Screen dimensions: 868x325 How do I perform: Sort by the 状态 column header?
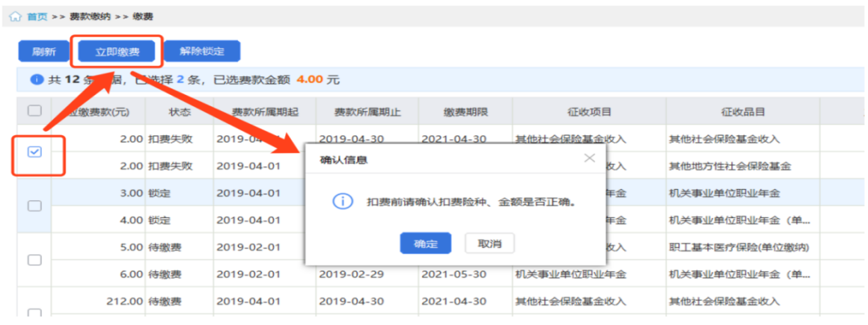pyautogui.click(x=179, y=112)
